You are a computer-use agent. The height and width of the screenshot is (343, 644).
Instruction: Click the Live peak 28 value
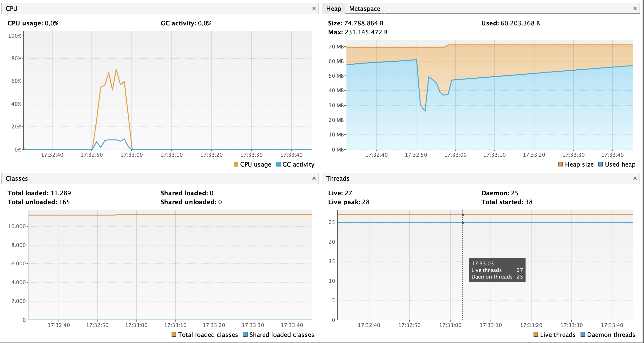click(x=366, y=202)
